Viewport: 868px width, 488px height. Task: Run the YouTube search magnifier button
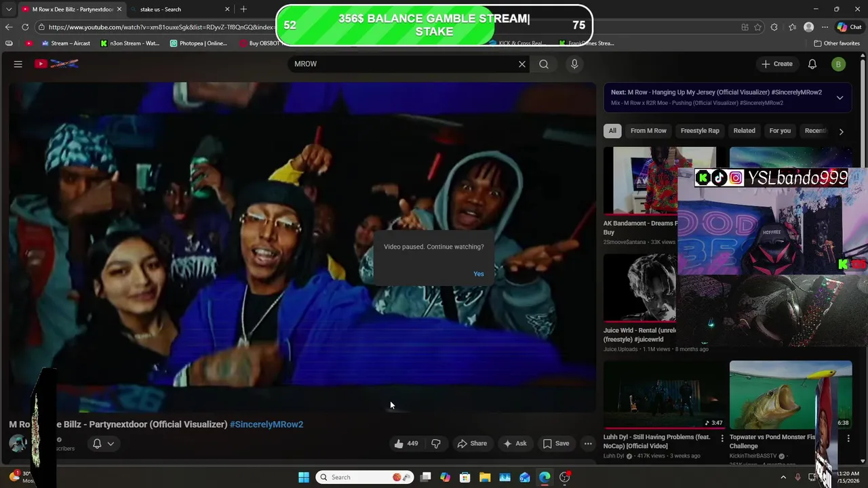click(x=544, y=64)
